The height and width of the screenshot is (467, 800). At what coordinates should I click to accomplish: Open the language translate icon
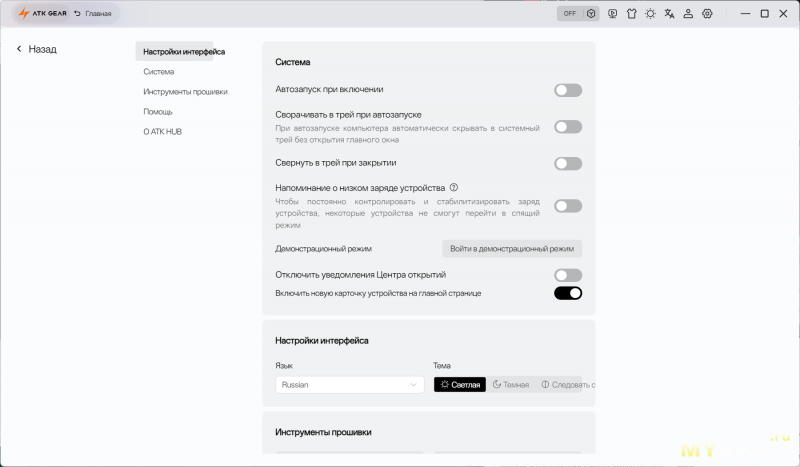pyautogui.click(x=669, y=14)
